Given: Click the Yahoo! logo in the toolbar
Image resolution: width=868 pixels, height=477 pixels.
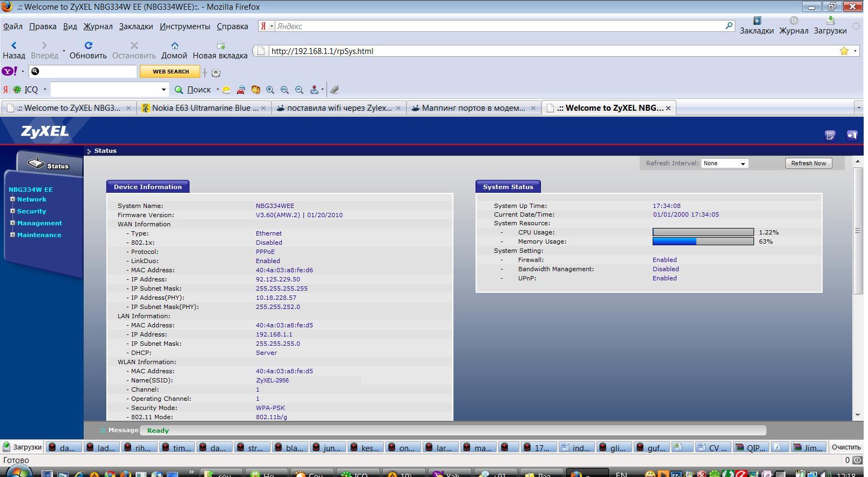Looking at the screenshot, I should tap(10, 71).
